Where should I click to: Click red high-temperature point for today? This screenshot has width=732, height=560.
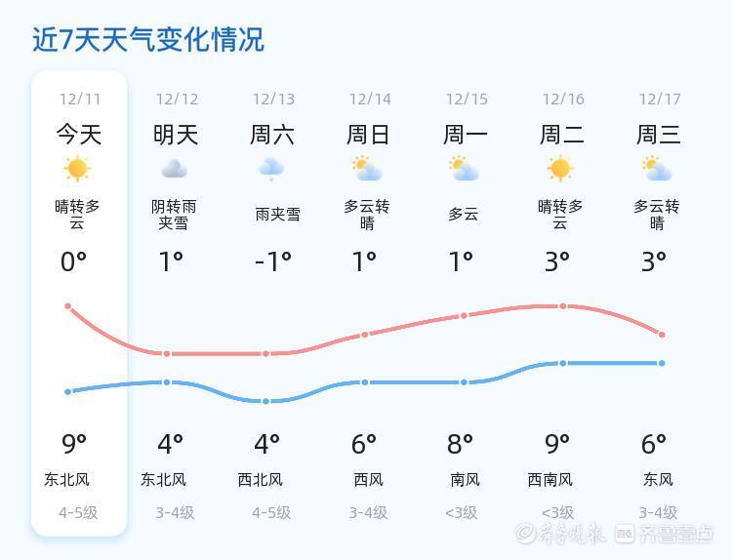(x=68, y=306)
